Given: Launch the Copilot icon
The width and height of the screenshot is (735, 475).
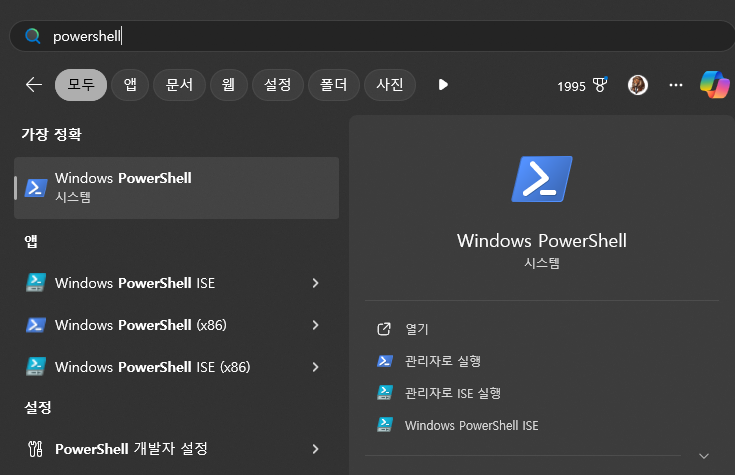Looking at the screenshot, I should (714, 85).
